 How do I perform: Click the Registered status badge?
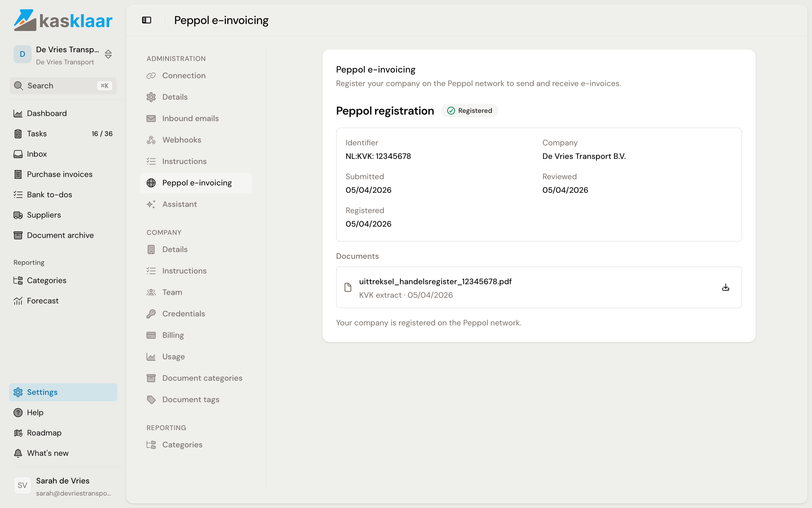(469, 111)
